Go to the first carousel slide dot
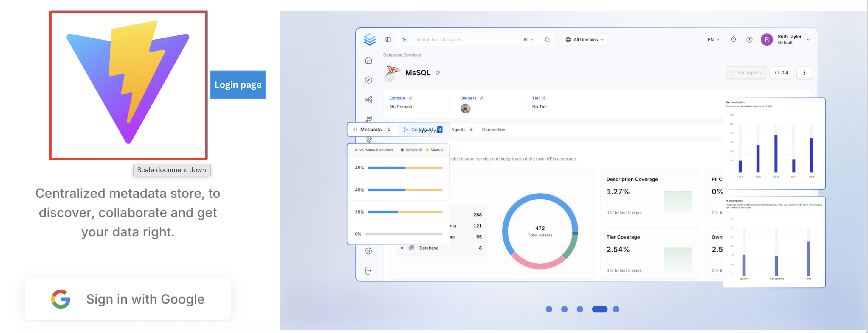868x333 pixels. [549, 309]
